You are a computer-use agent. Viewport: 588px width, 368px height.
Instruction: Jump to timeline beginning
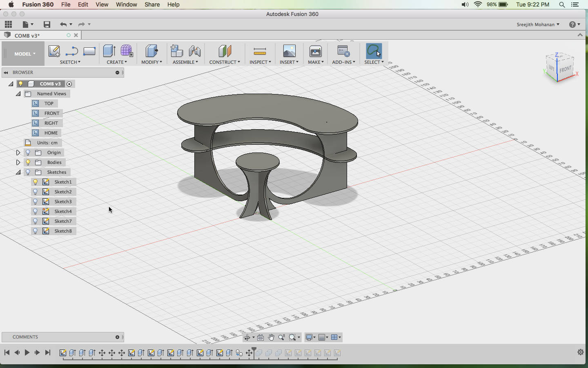point(7,352)
